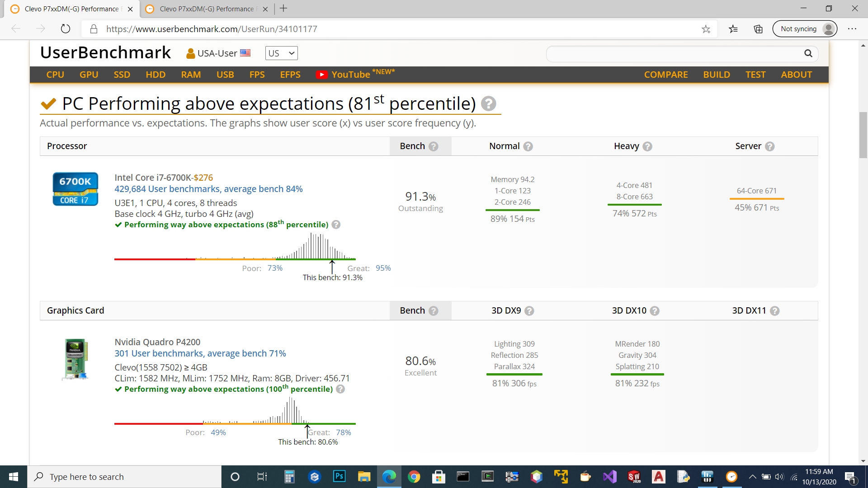Screen dimensions: 868x488
Task: View site information lock icon
Action: click(94, 29)
